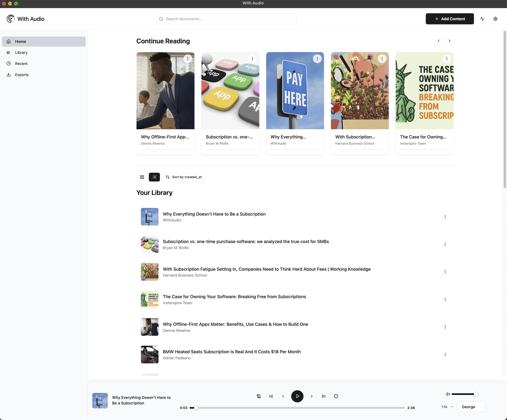Go back to the previous track

pyautogui.click(x=271, y=396)
